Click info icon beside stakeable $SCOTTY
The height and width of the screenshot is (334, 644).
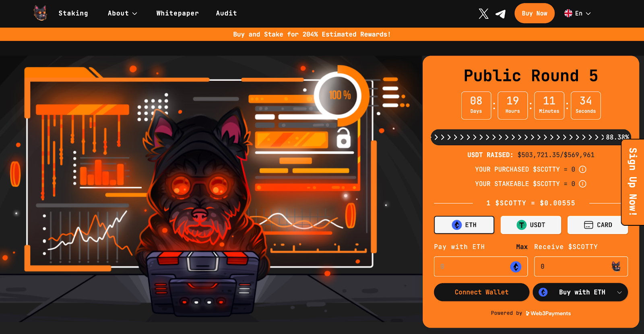coord(582,184)
